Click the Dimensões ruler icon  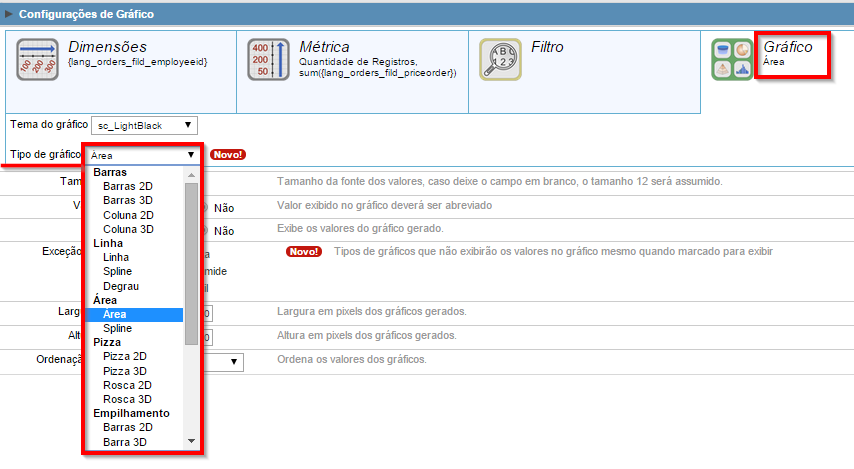tap(36, 60)
